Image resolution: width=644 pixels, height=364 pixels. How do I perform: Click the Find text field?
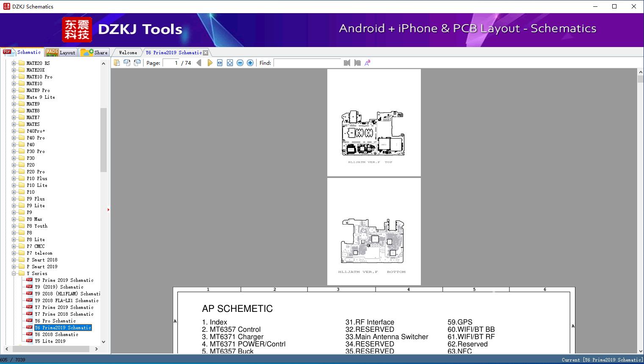pyautogui.click(x=307, y=63)
